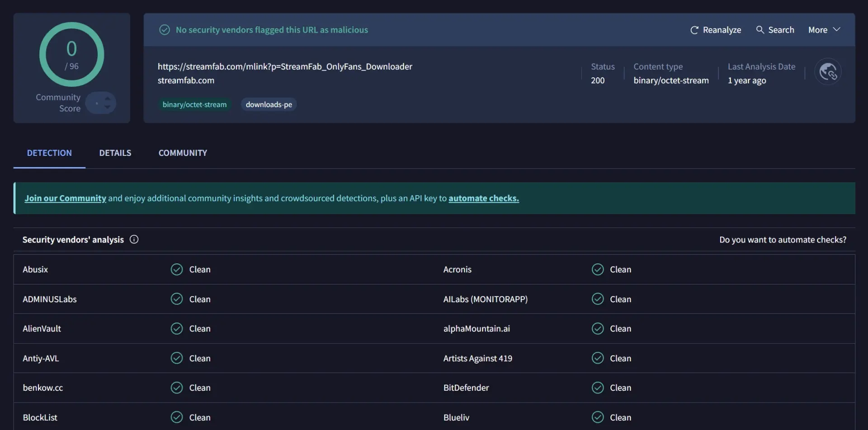Click the Reanalyze button label

click(722, 30)
